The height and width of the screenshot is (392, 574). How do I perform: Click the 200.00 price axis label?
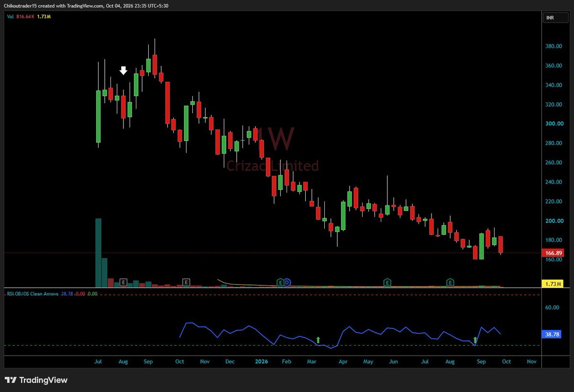(554, 221)
